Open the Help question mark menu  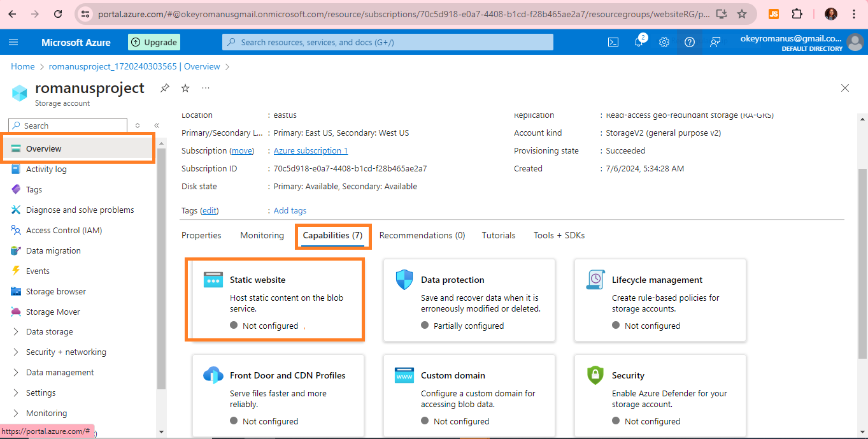[x=690, y=42]
